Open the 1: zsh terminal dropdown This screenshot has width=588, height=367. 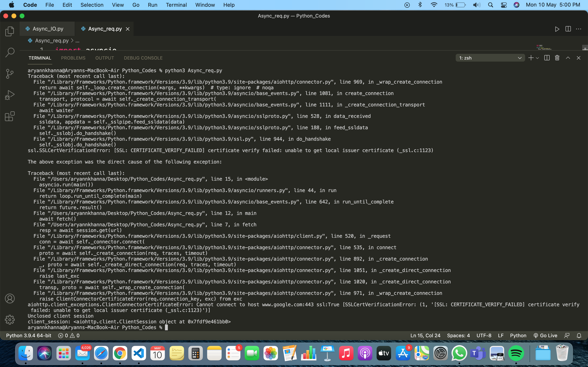pyautogui.click(x=490, y=58)
